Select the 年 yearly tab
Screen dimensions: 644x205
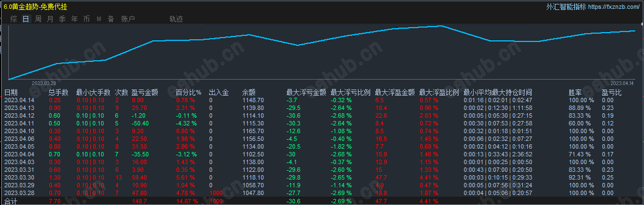pos(74,19)
